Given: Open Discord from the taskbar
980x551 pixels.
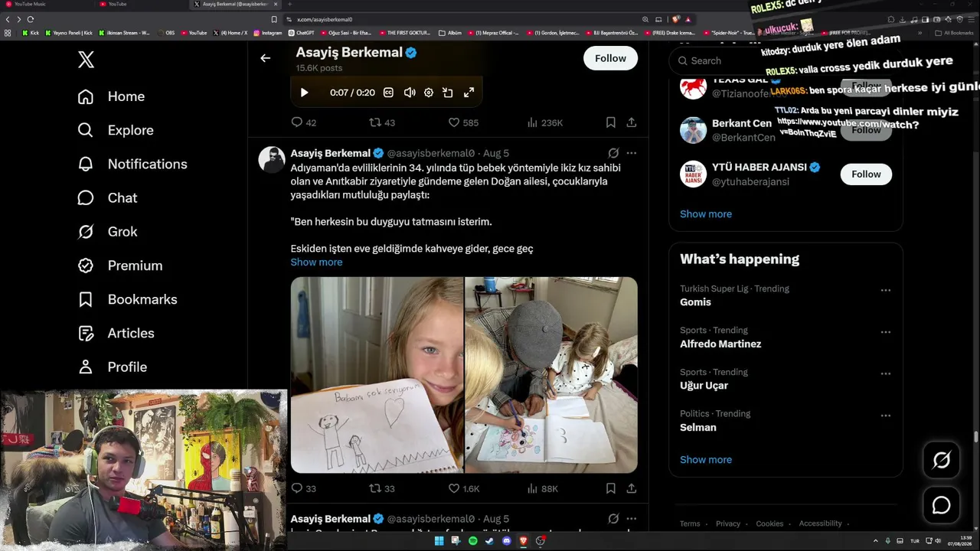Looking at the screenshot, I should (506, 541).
